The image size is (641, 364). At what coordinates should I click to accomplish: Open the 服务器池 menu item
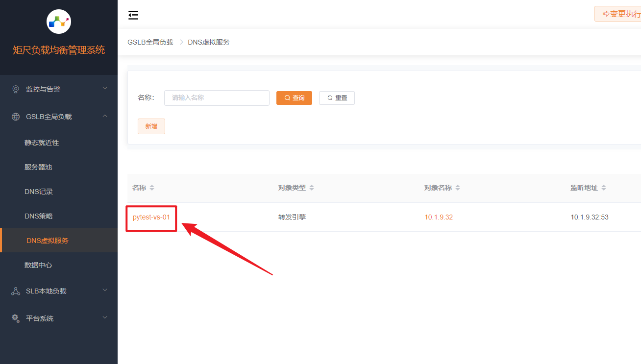click(x=38, y=167)
